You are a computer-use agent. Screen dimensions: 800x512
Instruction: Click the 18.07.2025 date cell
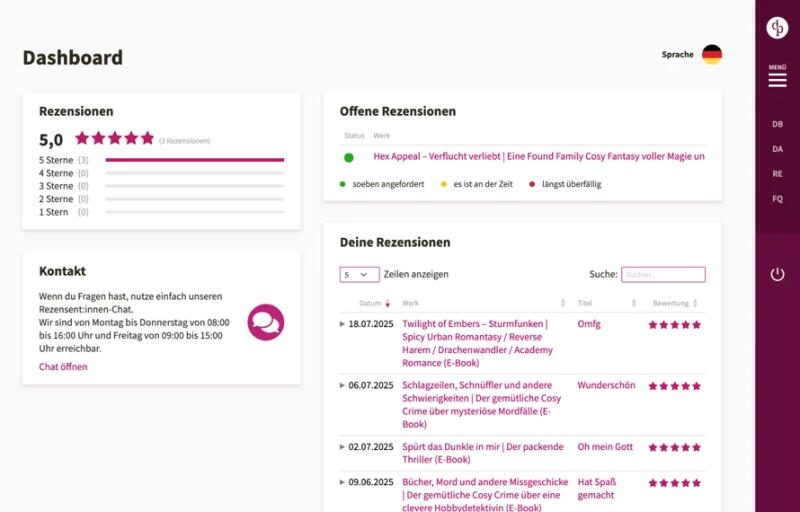pos(371,324)
